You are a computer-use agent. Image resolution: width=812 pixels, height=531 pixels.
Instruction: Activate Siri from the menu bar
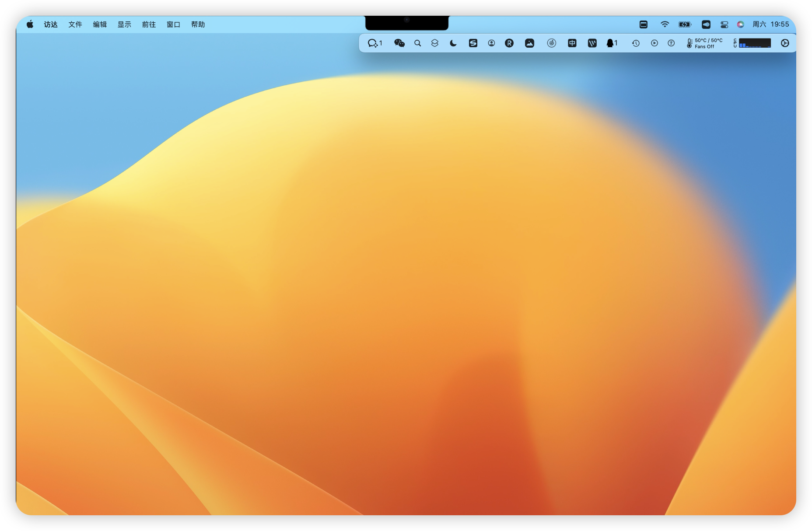[740, 24]
